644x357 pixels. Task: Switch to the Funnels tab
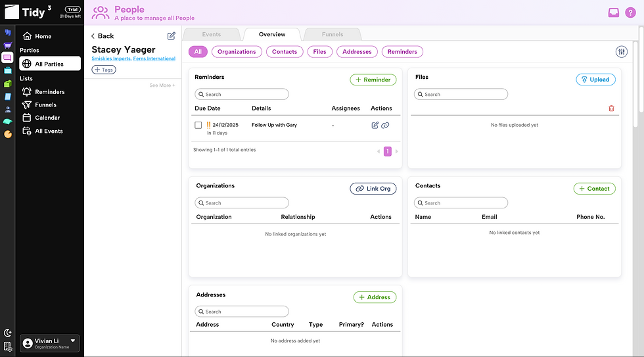[x=333, y=34]
